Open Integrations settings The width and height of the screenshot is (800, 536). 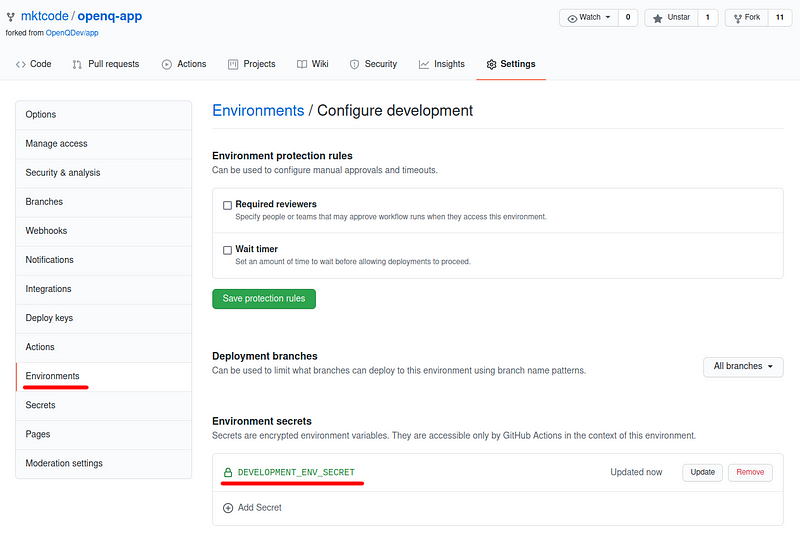coord(104,289)
